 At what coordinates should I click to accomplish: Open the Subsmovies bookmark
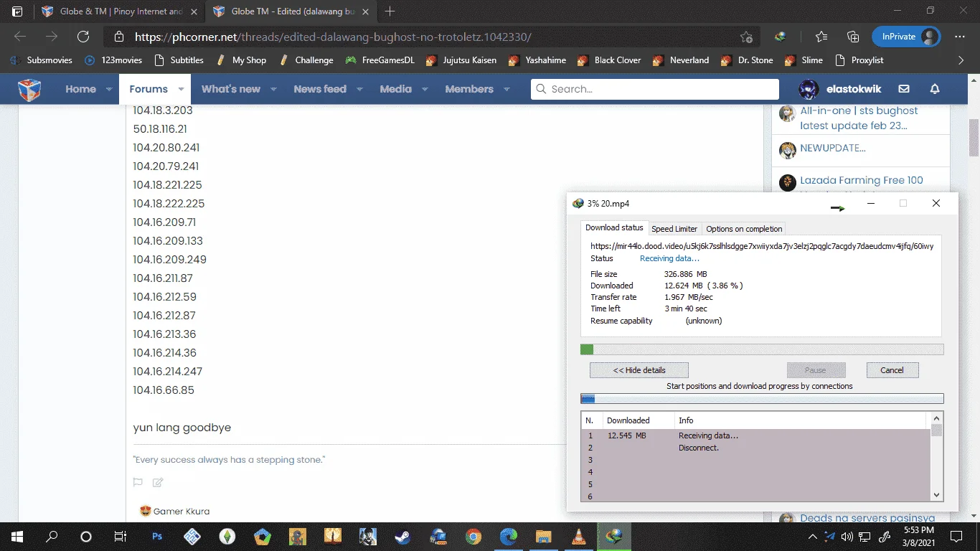[42, 60]
